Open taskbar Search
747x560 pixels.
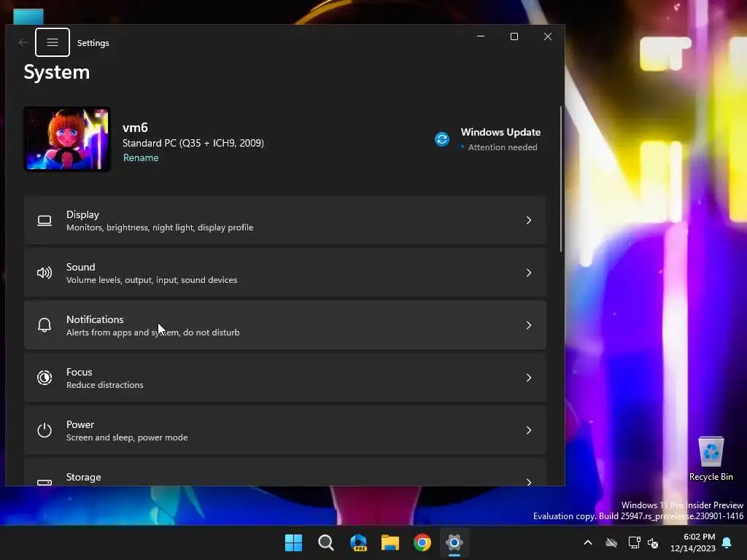pyautogui.click(x=326, y=542)
